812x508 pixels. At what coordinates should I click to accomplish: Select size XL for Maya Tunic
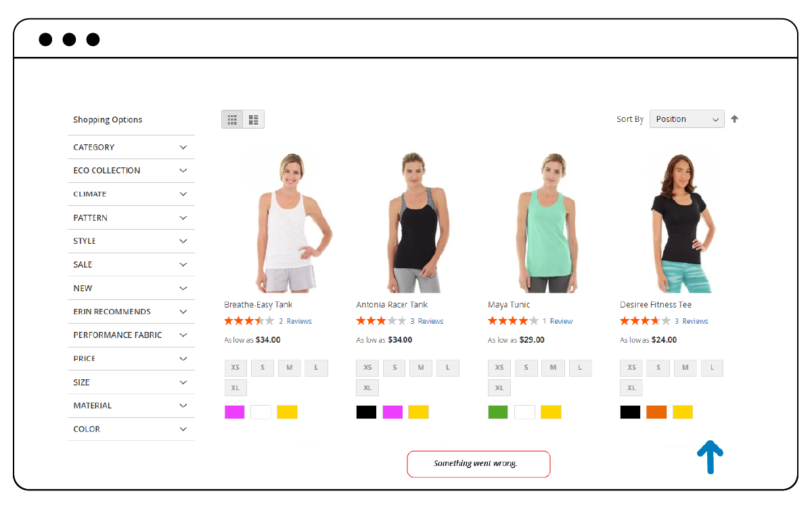tap(499, 388)
